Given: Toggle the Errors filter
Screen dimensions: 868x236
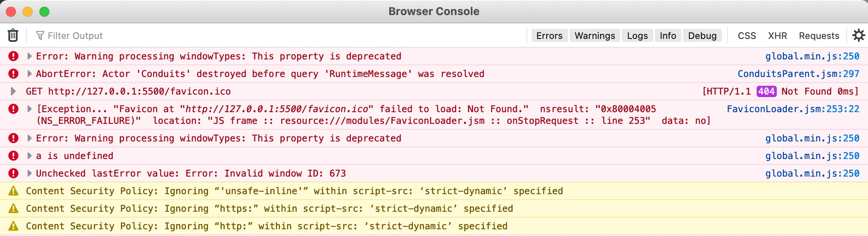Looking at the screenshot, I should (549, 36).
